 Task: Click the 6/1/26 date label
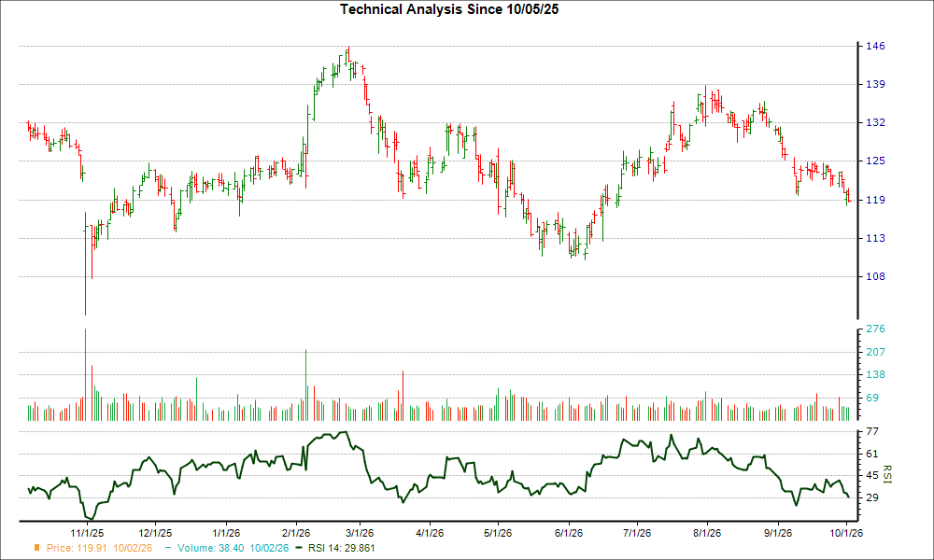(x=569, y=533)
